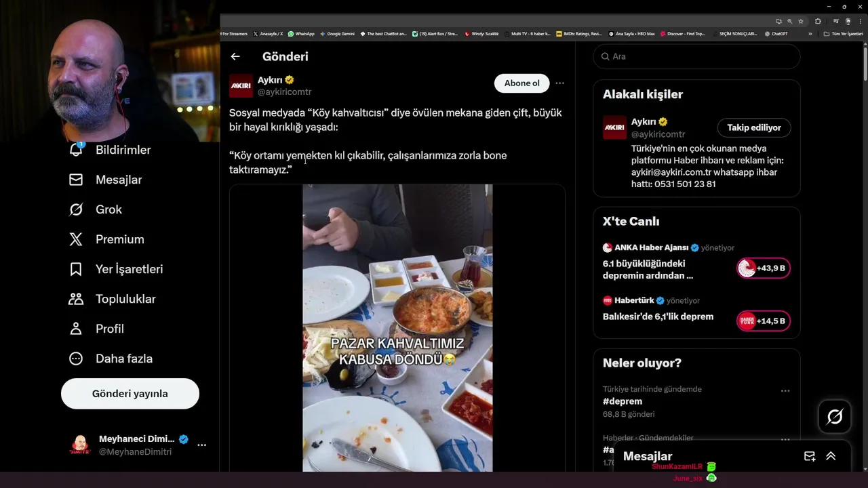Click the Abone ol button
This screenshot has height=488, width=868.
click(x=521, y=83)
